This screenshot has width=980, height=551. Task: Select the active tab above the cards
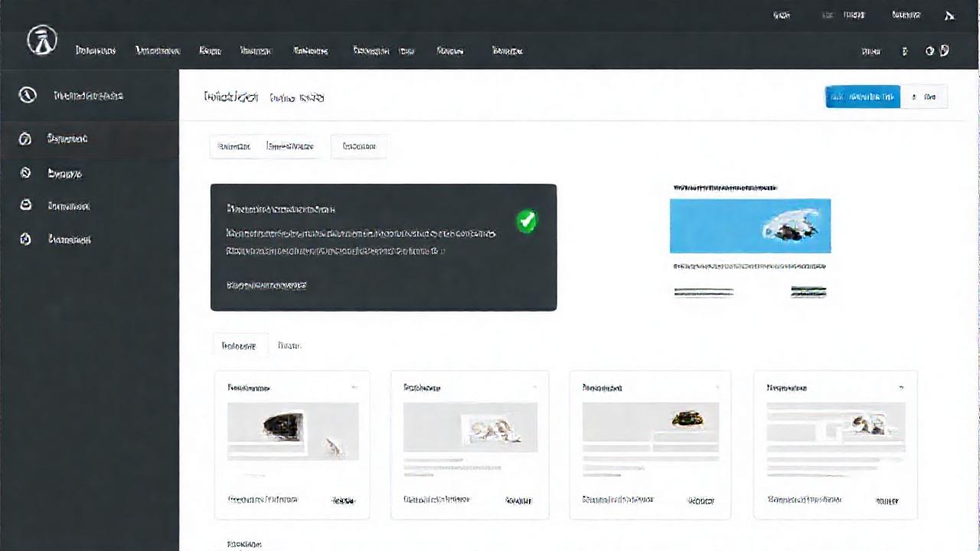coord(240,346)
